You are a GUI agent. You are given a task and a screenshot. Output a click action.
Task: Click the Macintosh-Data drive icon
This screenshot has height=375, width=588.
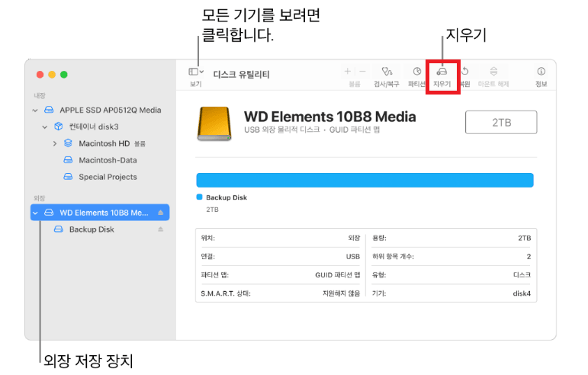68,160
